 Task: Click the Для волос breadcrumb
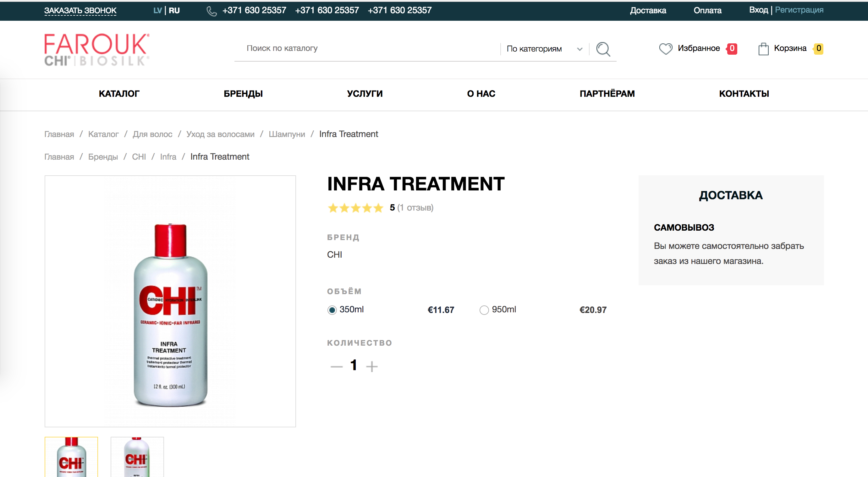(x=152, y=134)
